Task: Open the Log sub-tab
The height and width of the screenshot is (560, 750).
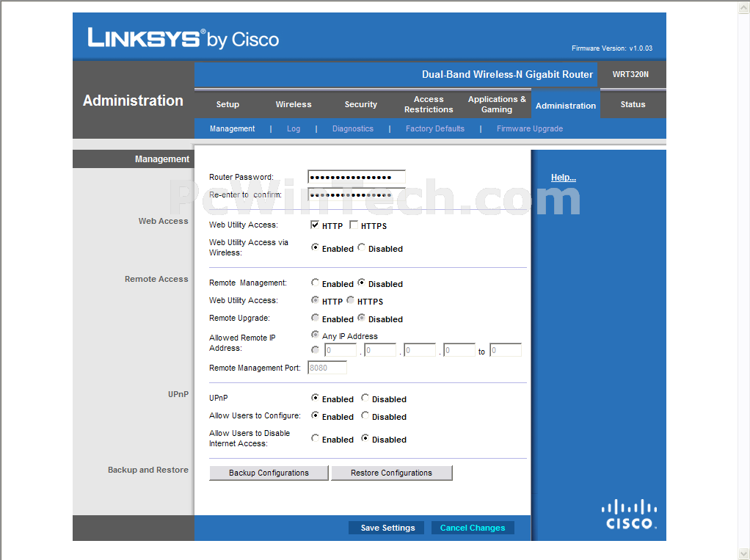Action: [x=294, y=128]
